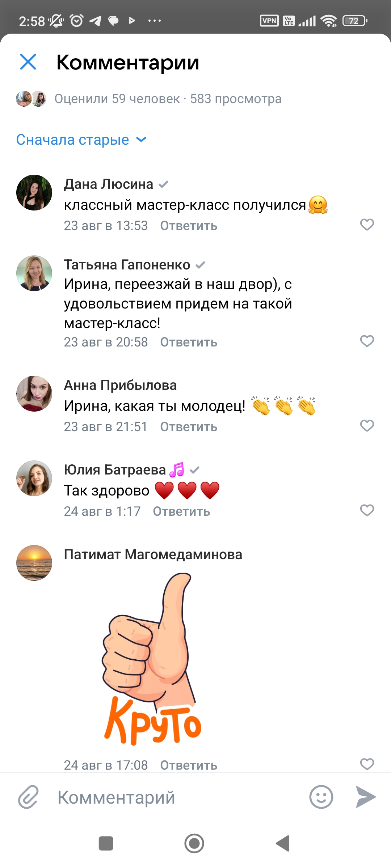Open the Сначала старые sort dropdown
This screenshot has height=868, width=391.
tap(81, 140)
